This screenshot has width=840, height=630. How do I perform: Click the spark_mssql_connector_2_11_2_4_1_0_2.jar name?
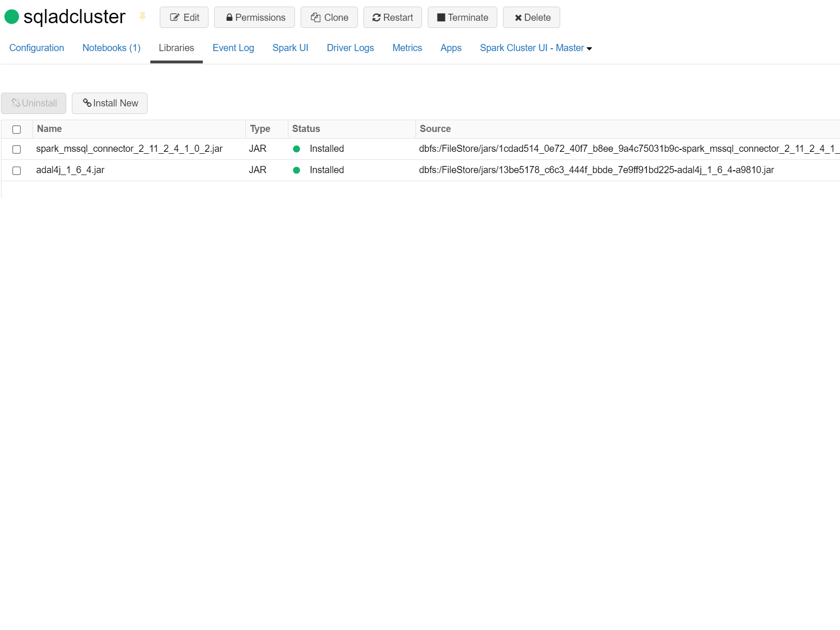coord(129,149)
